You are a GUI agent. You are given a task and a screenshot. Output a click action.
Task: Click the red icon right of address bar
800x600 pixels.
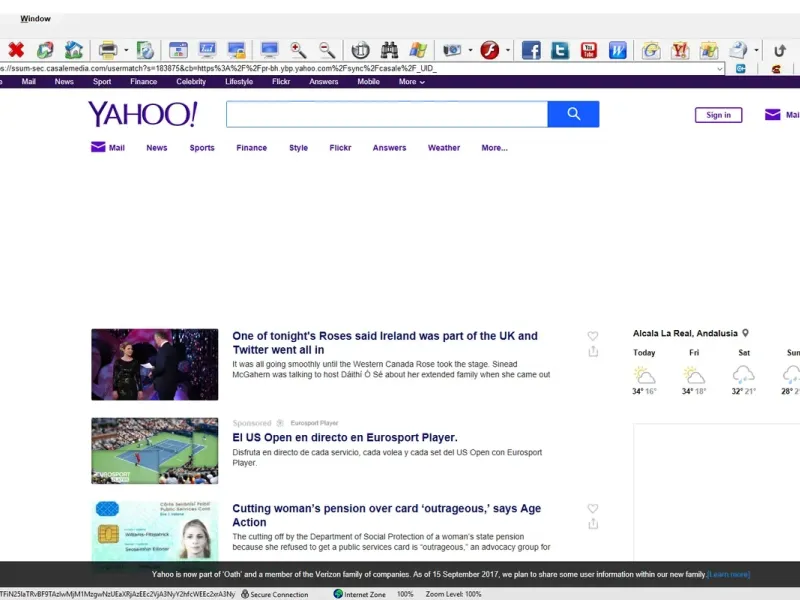(x=776, y=68)
